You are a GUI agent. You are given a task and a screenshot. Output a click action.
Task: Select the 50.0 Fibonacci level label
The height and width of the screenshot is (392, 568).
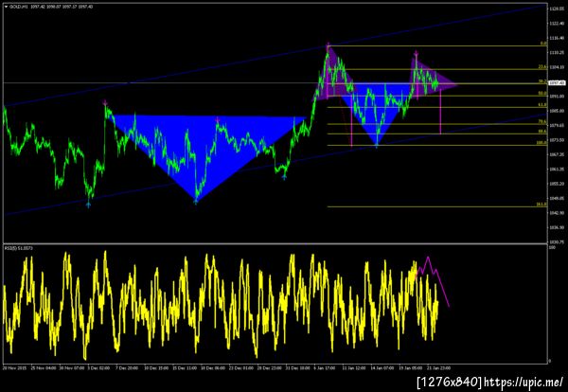(542, 93)
